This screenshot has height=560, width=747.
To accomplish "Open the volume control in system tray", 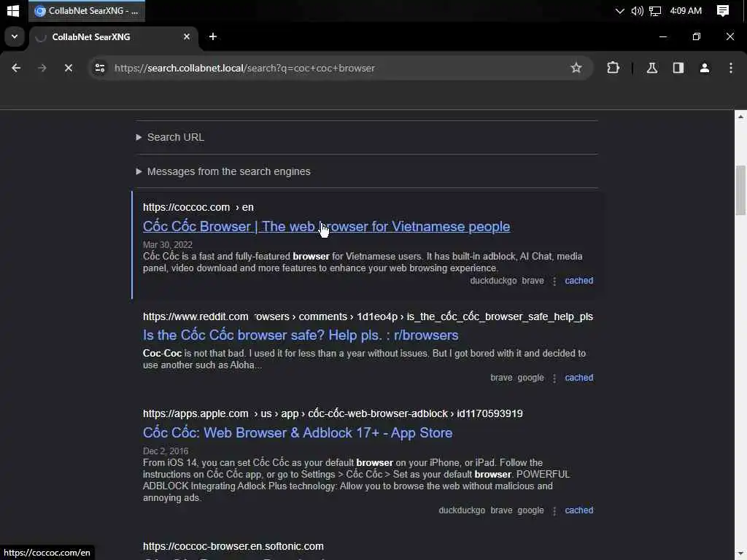I will pyautogui.click(x=637, y=10).
